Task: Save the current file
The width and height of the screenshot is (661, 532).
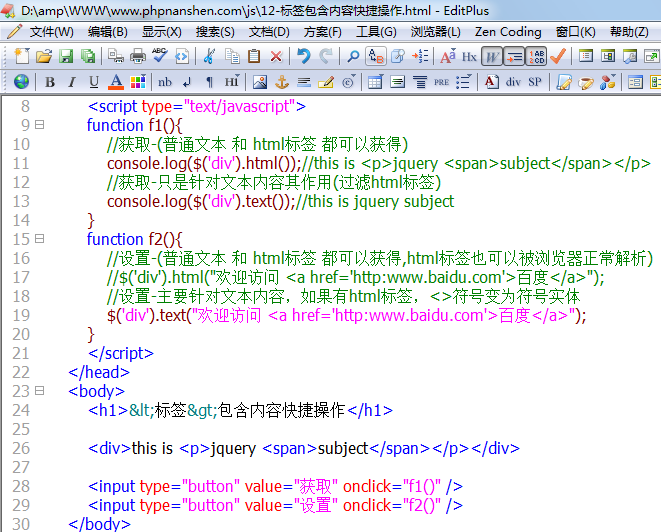Action: click(x=66, y=56)
